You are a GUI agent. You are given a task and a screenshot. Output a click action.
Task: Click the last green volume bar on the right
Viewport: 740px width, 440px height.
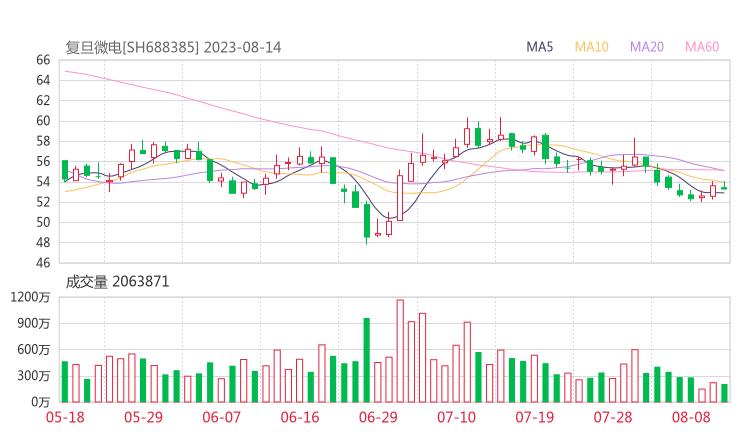coord(724,393)
